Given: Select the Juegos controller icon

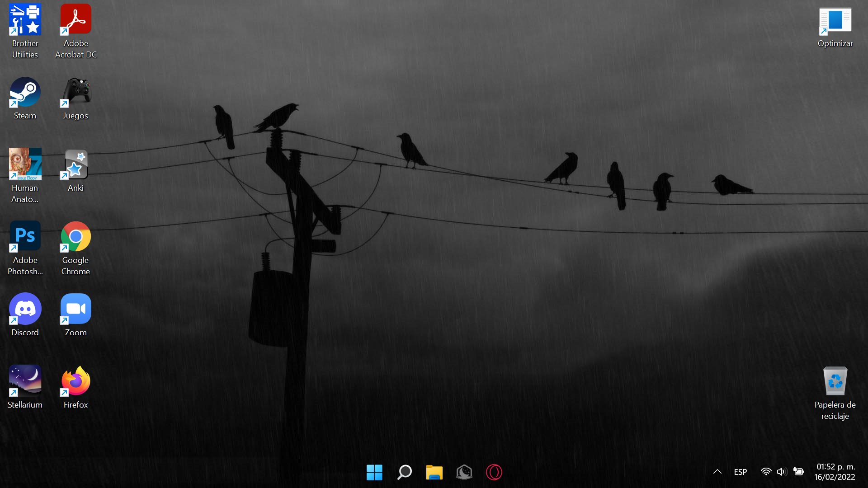Looking at the screenshot, I should coord(75,92).
